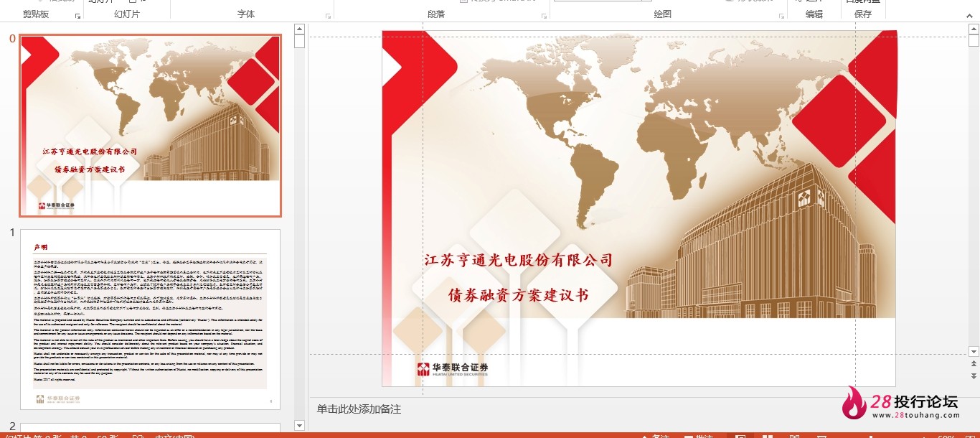The image size is (980, 438).
Task: Select subtitle 债券融资方案建议书 on the slide
Action: coord(518,295)
